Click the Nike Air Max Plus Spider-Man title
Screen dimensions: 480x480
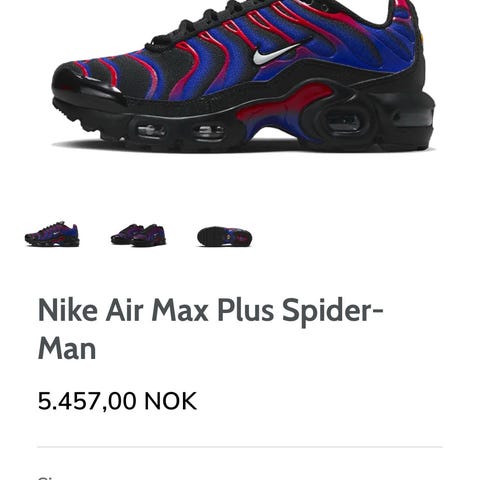(x=211, y=329)
